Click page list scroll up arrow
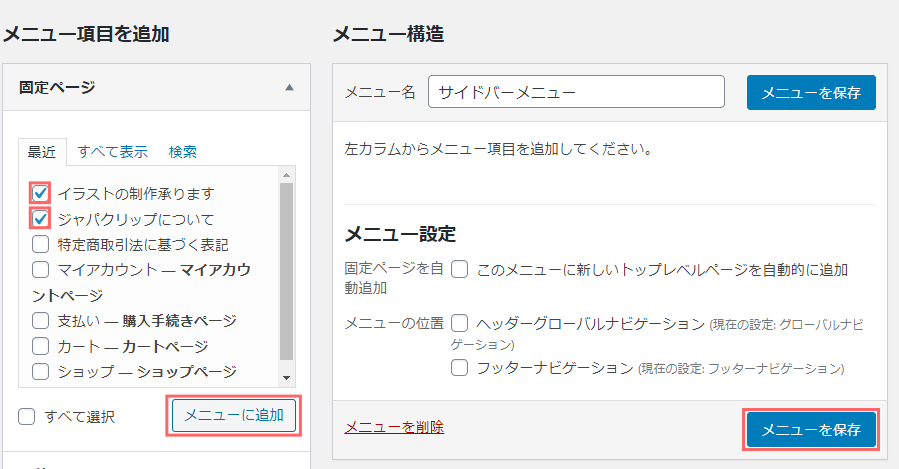 pos(287,175)
